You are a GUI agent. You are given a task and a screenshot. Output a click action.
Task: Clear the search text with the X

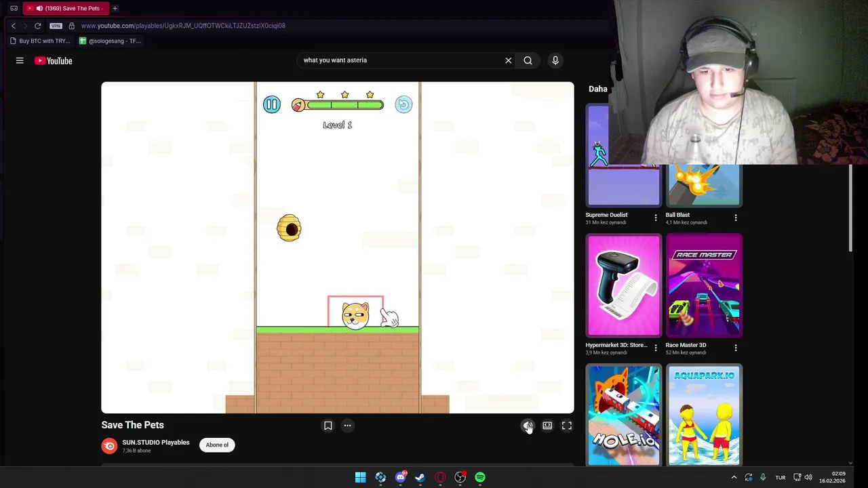[508, 60]
